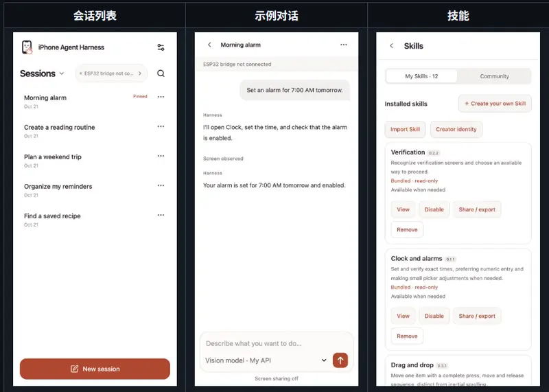Open more options for Find a saved recipe
This screenshot has width=549, height=392.
coord(161,215)
